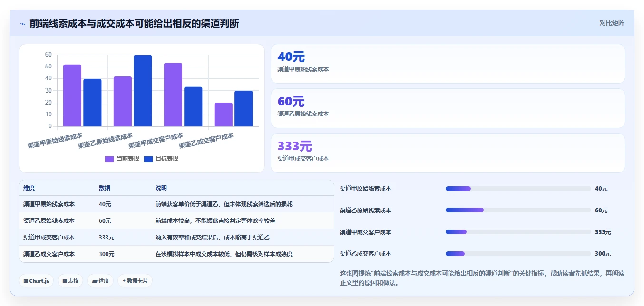The image size is (644, 306).
Task: Click the 60元 table value
Action: click(x=105, y=220)
